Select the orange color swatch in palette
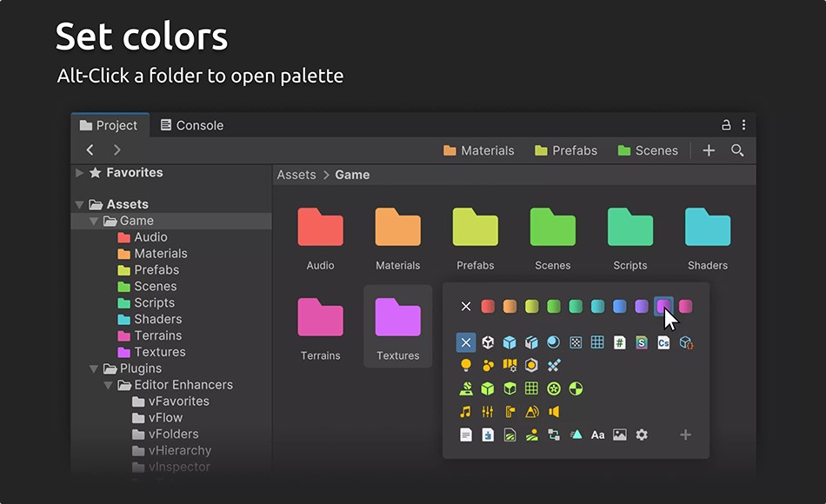This screenshot has width=826, height=504. (508, 304)
